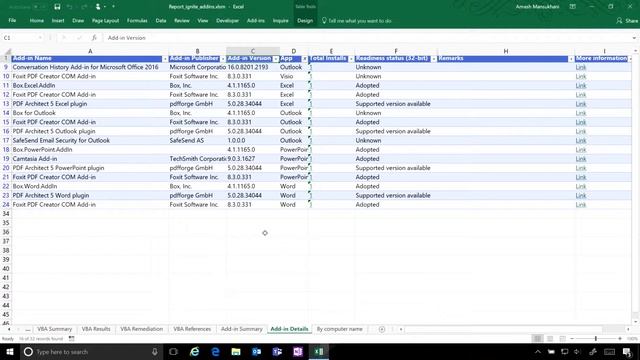Image resolution: width=640 pixels, height=360 pixels.
Task: Click the Name Box showing C1
Action: tap(20, 38)
